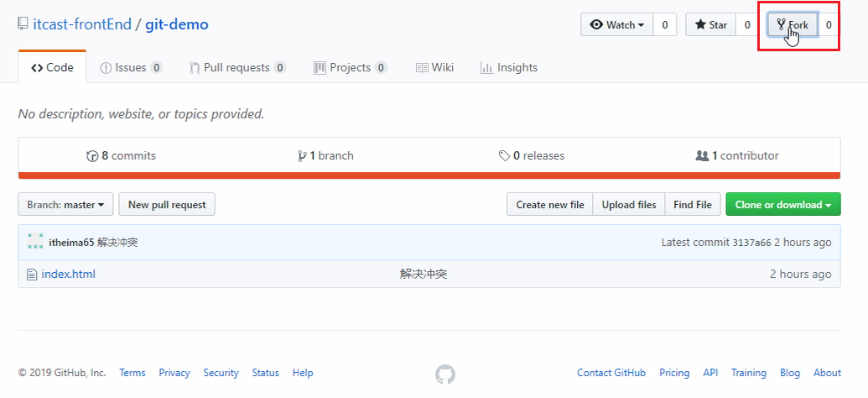
Task: Star the repository
Action: [x=711, y=25]
